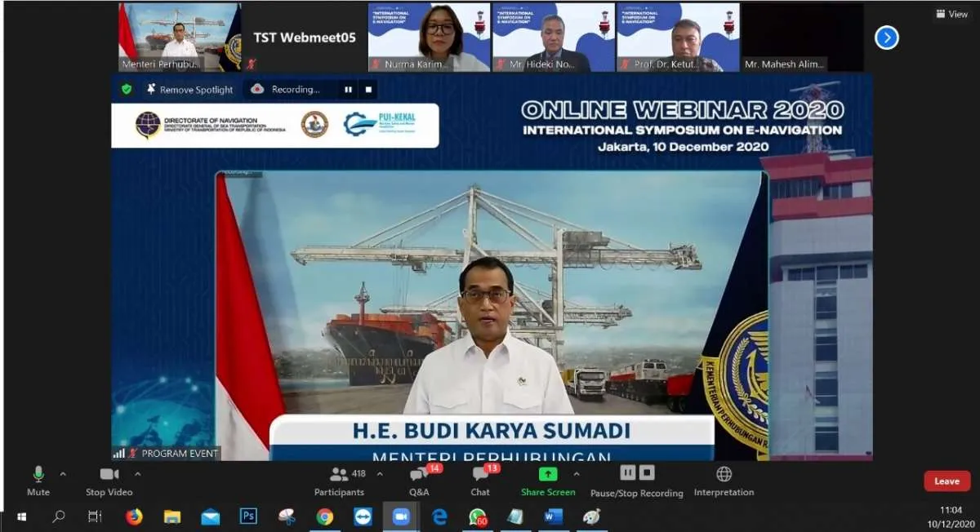Image resolution: width=980 pixels, height=532 pixels.
Task: Click the blue arrow to see more participant videos
Action: click(x=886, y=38)
